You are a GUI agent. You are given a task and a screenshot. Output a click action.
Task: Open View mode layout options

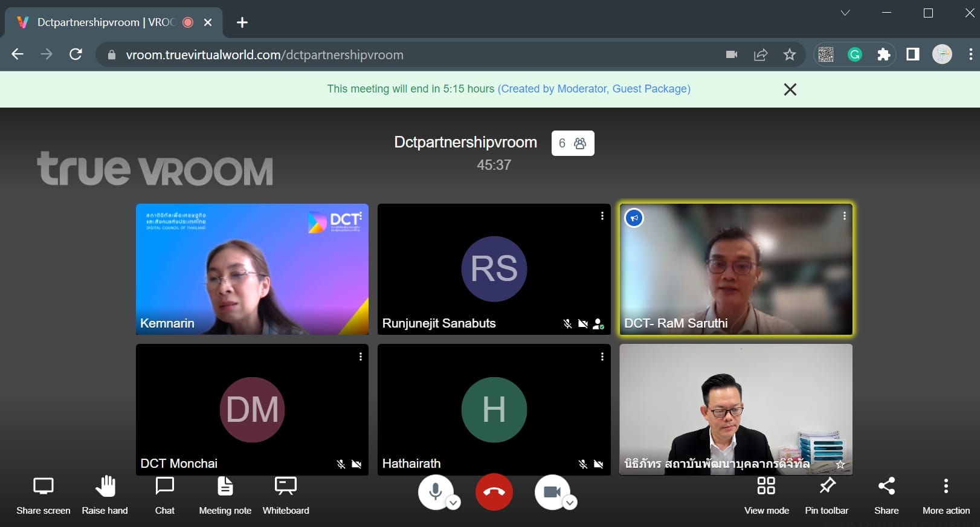[766, 487]
